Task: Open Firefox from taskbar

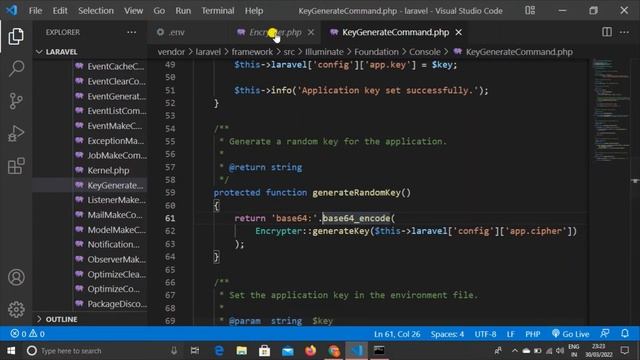Action: coord(311,351)
